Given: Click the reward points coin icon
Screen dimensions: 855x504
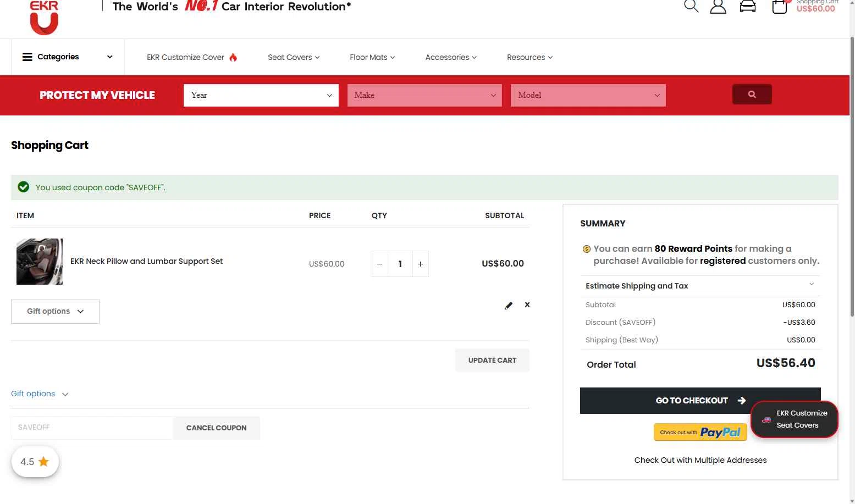Looking at the screenshot, I should pos(587,249).
